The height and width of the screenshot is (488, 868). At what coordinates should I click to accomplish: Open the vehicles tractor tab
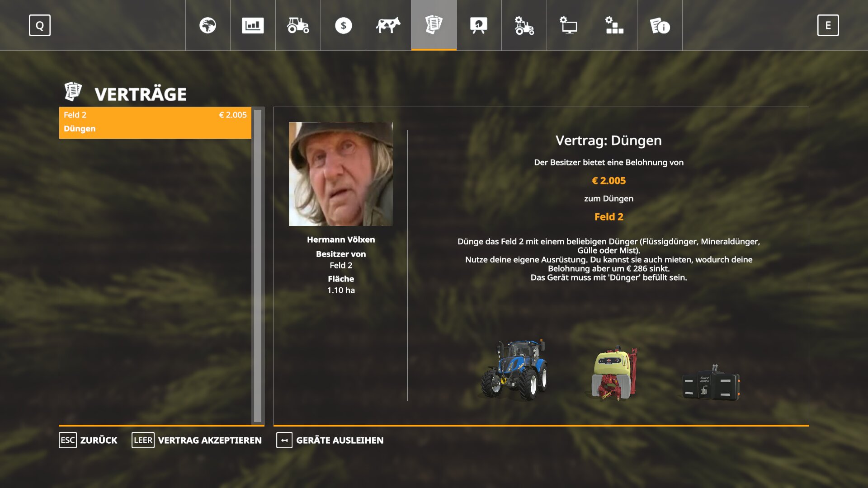pos(298,25)
